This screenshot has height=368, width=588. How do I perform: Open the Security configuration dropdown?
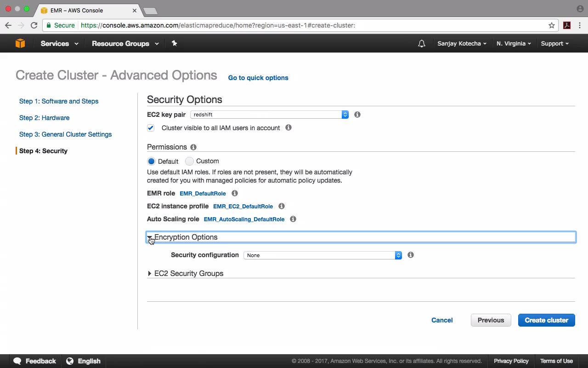(x=322, y=255)
